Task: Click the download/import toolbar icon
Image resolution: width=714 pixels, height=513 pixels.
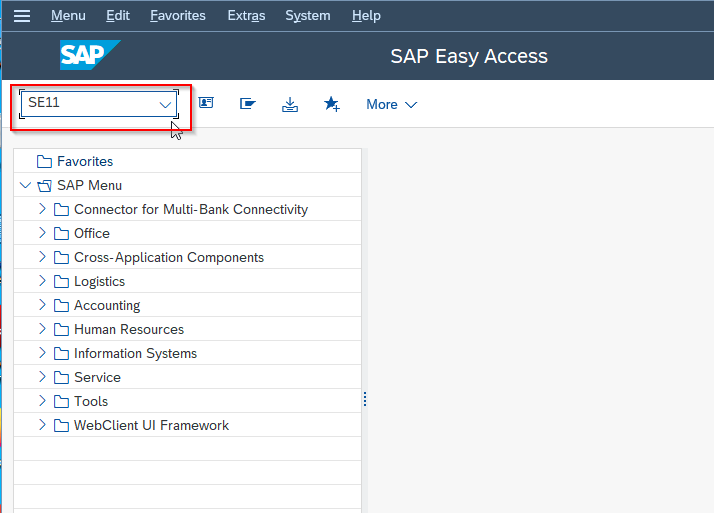Action: click(290, 104)
